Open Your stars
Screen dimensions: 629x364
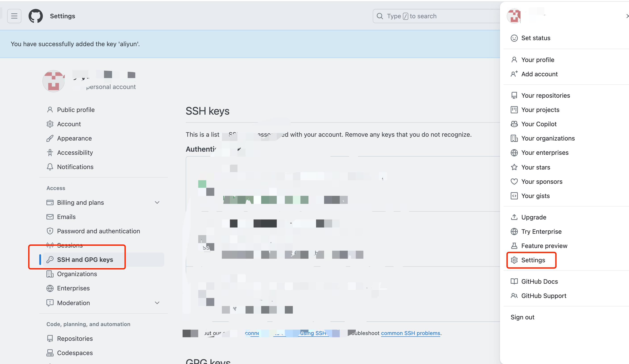point(536,167)
